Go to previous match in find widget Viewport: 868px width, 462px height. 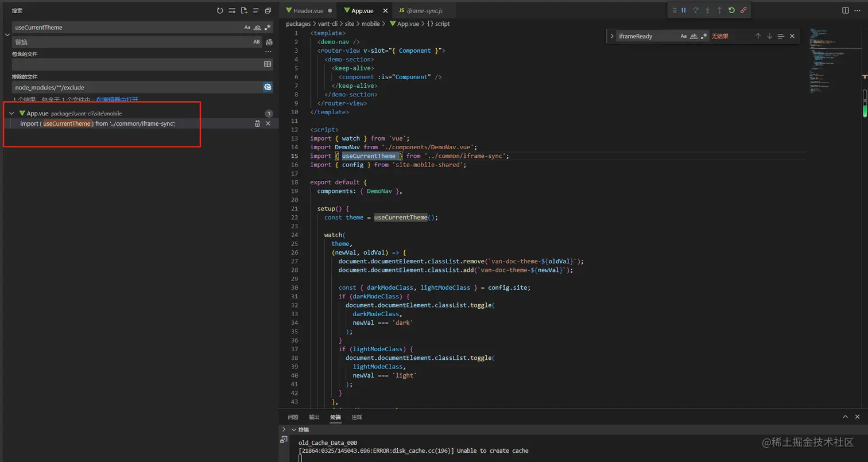coord(758,36)
